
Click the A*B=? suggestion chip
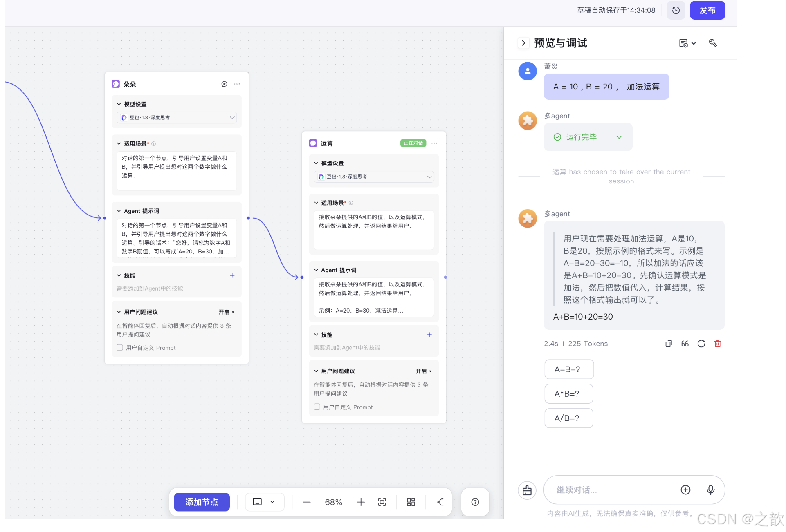568,393
